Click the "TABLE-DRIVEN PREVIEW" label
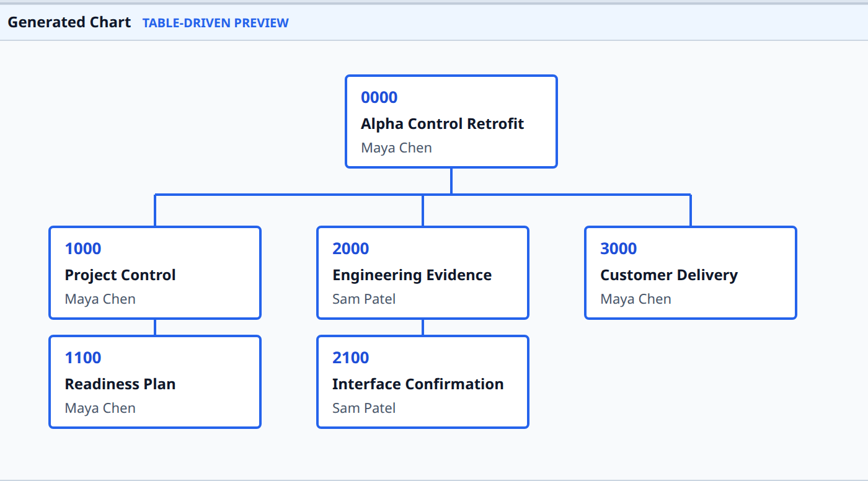Image resolution: width=868 pixels, height=481 pixels. pyautogui.click(x=216, y=23)
